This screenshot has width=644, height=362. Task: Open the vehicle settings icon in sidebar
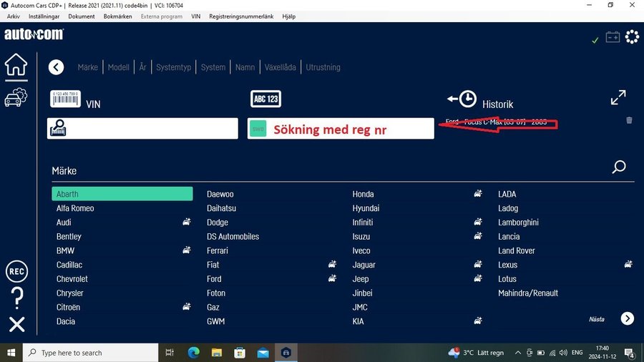point(16,97)
